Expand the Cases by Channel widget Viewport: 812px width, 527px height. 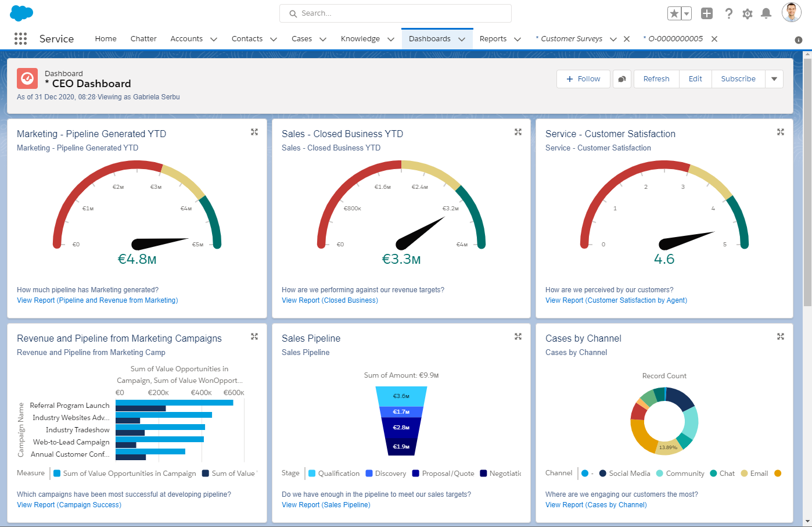780,336
